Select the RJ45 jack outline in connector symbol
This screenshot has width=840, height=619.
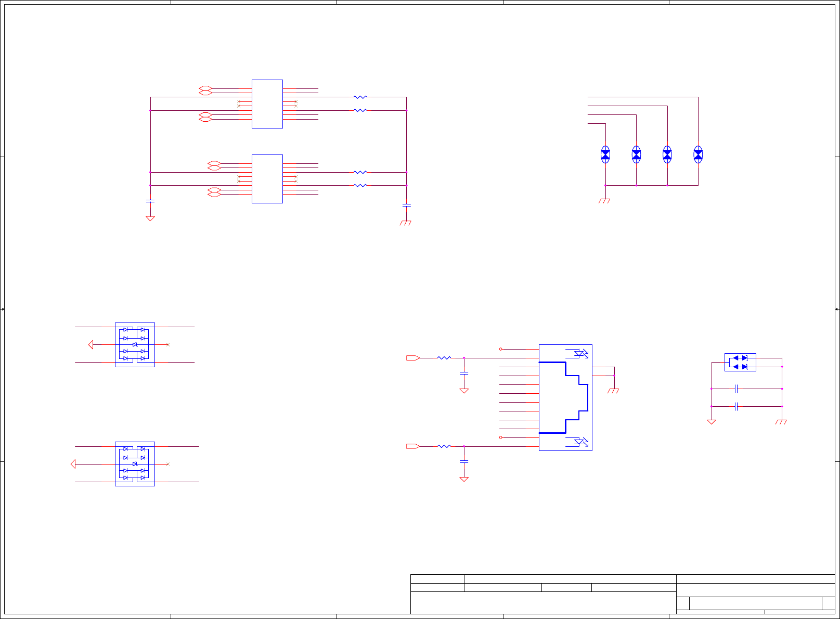tap(564, 398)
